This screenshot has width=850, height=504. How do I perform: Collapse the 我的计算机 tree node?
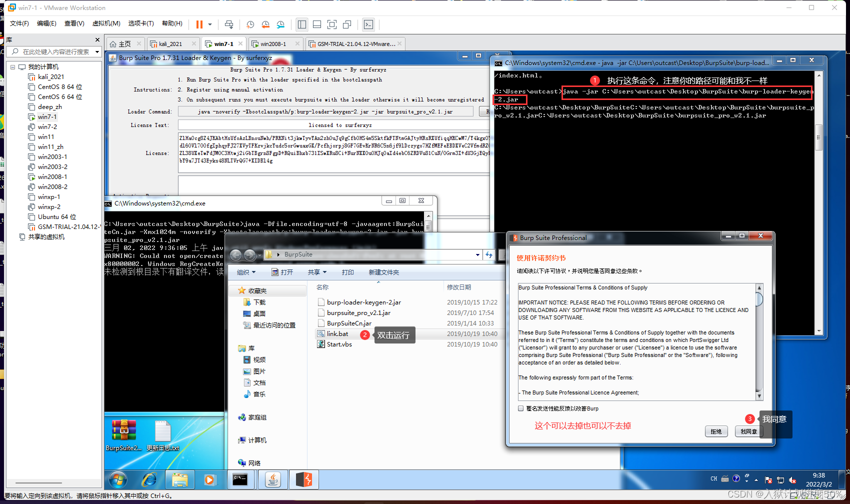13,66
